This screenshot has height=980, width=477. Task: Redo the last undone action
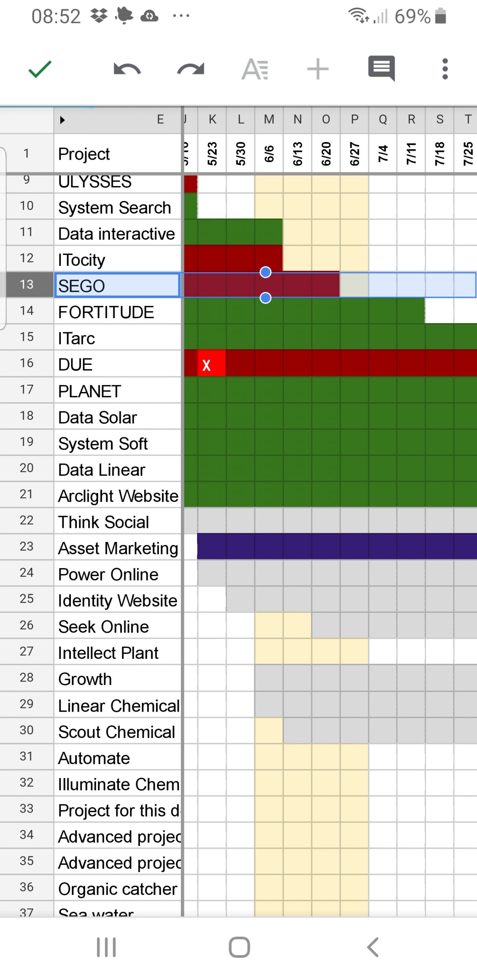[190, 69]
